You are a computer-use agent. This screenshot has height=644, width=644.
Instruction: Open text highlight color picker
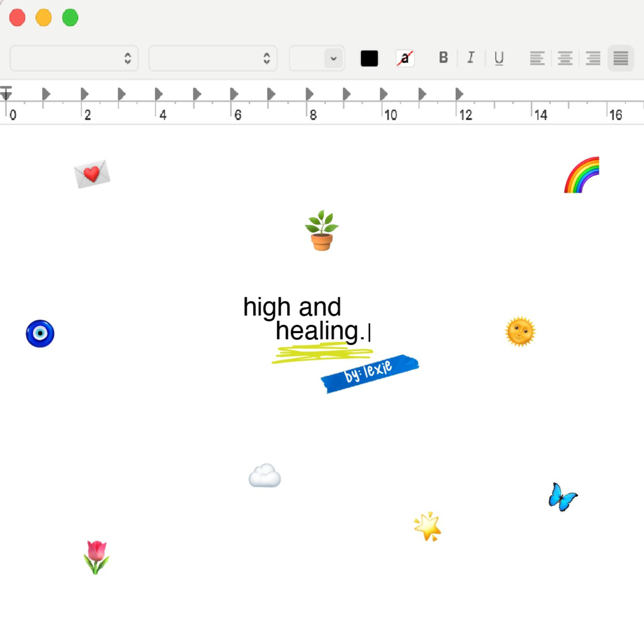(405, 58)
